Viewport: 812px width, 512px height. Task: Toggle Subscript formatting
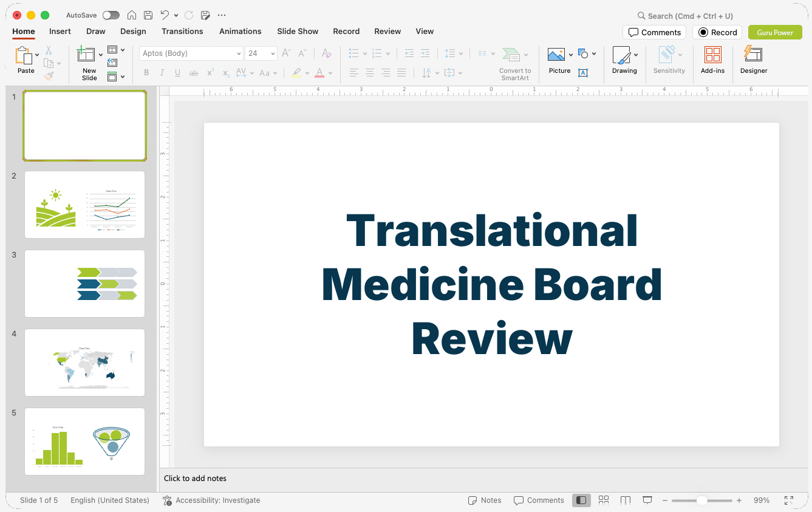click(226, 73)
